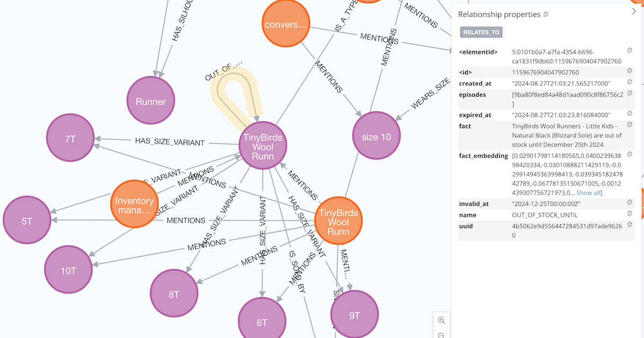Click the purple 7T size node
The image size is (644, 338).
[x=70, y=139]
